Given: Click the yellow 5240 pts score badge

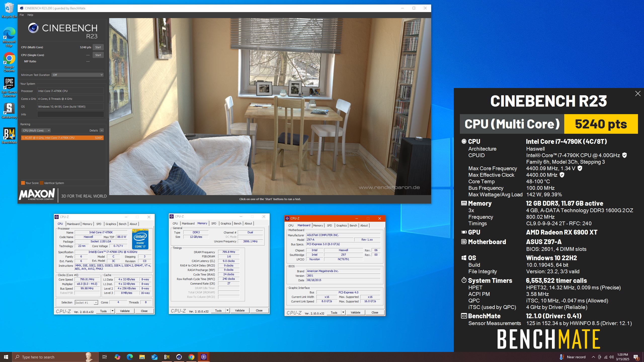Looking at the screenshot, I should click(601, 124).
